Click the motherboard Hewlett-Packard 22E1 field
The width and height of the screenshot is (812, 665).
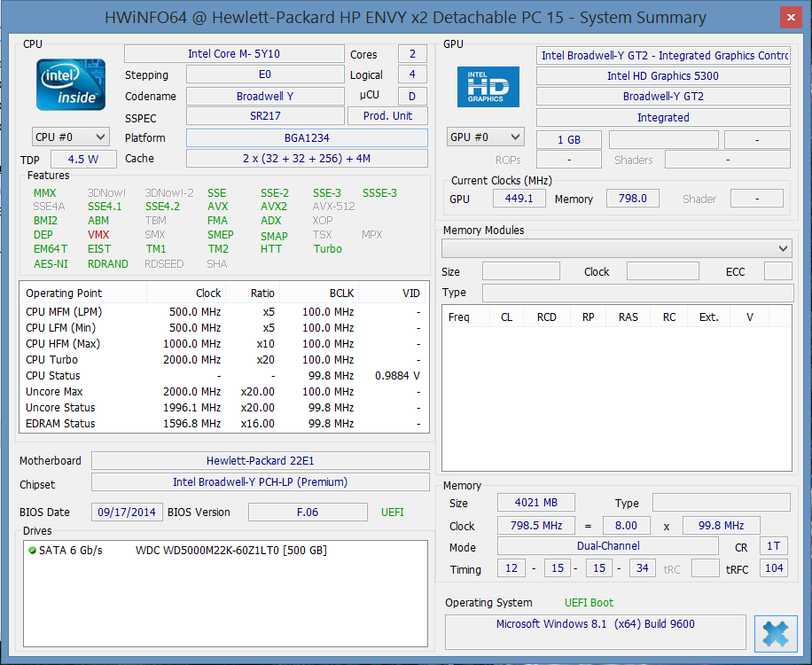261,460
